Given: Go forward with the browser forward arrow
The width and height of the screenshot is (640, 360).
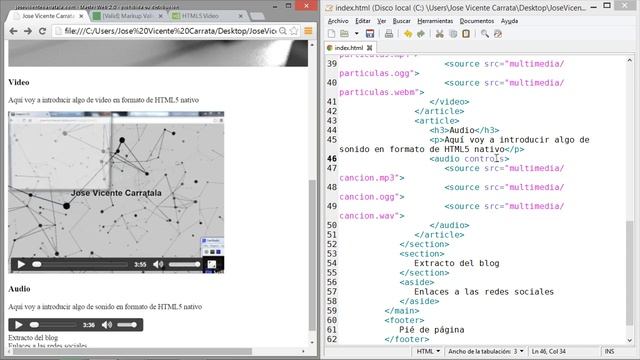Looking at the screenshot, I should click(27, 31).
